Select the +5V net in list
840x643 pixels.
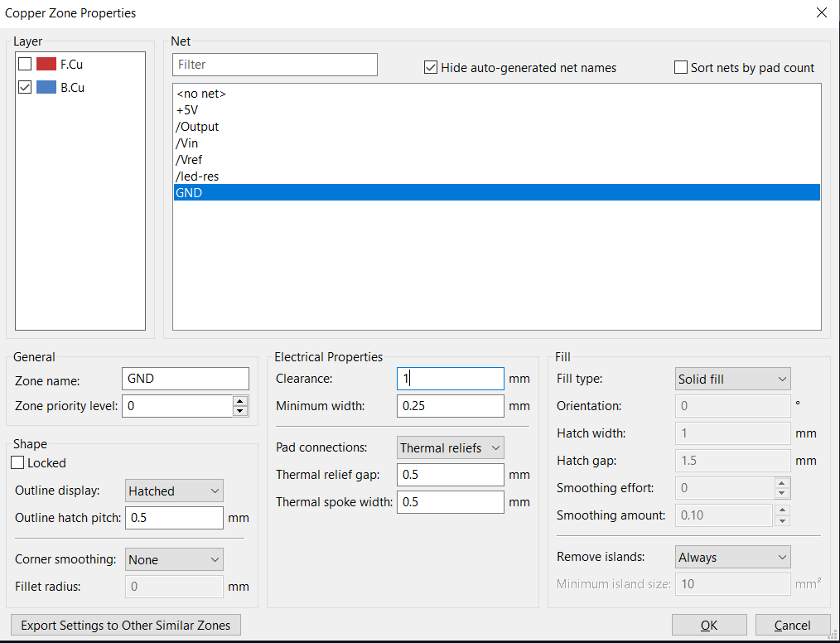[188, 110]
